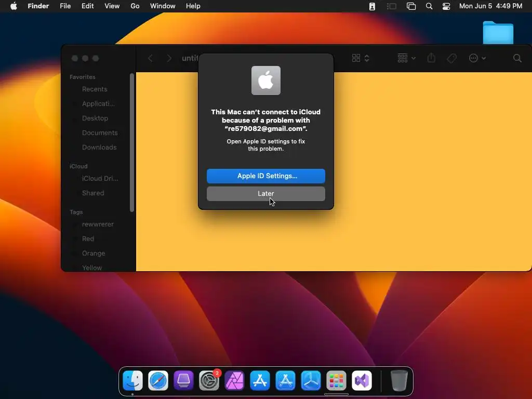Dismiss the dialog with Later

point(266,194)
